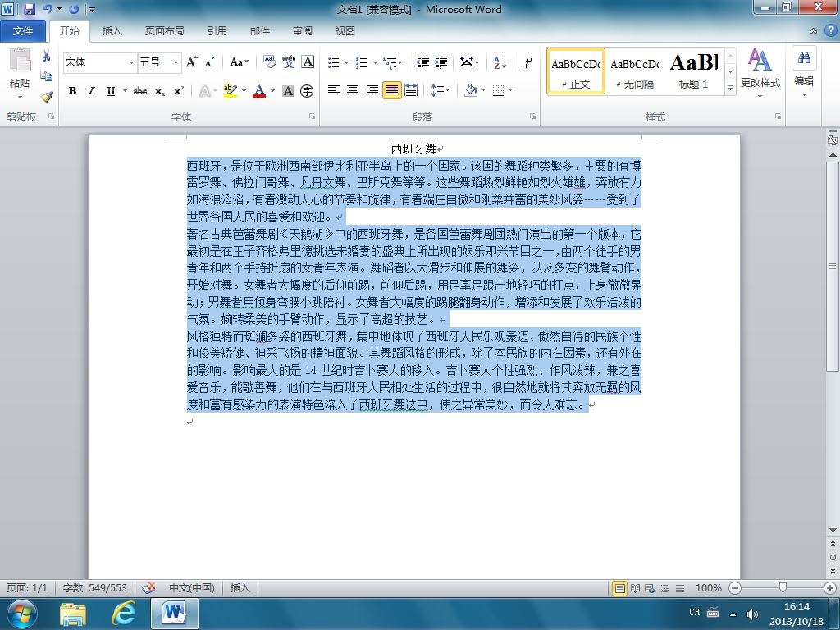The width and height of the screenshot is (840, 630).
Task: Apply character border icon
Action: pos(308,62)
